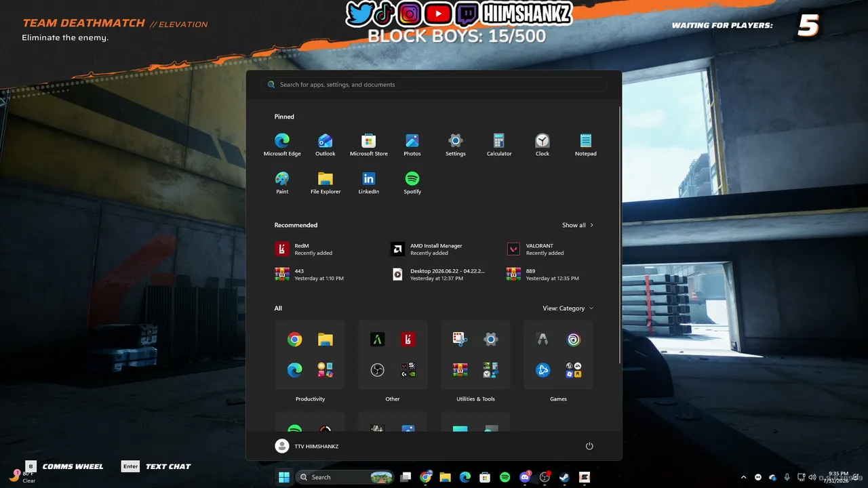Open Microsoft Store on the taskbar
This screenshot has height=488, width=868.
tap(485, 477)
